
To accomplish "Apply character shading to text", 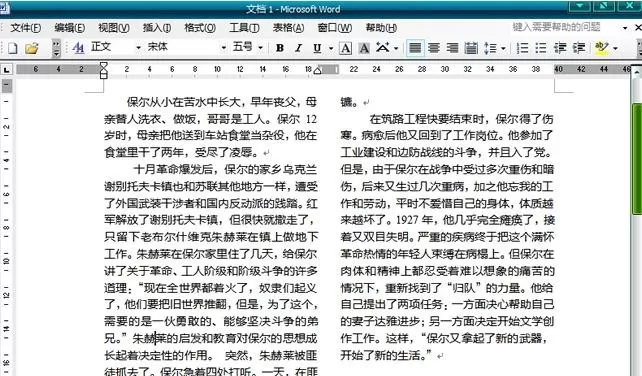I will [x=364, y=48].
